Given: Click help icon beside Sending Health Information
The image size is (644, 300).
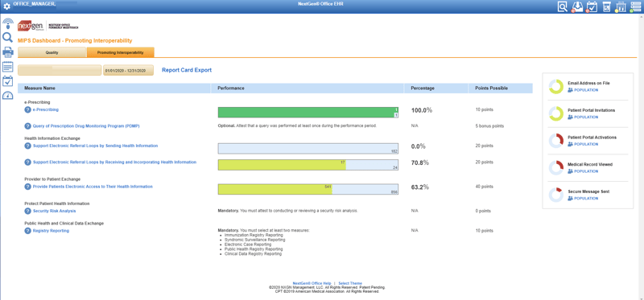Looking at the screenshot, I should click(x=28, y=146).
